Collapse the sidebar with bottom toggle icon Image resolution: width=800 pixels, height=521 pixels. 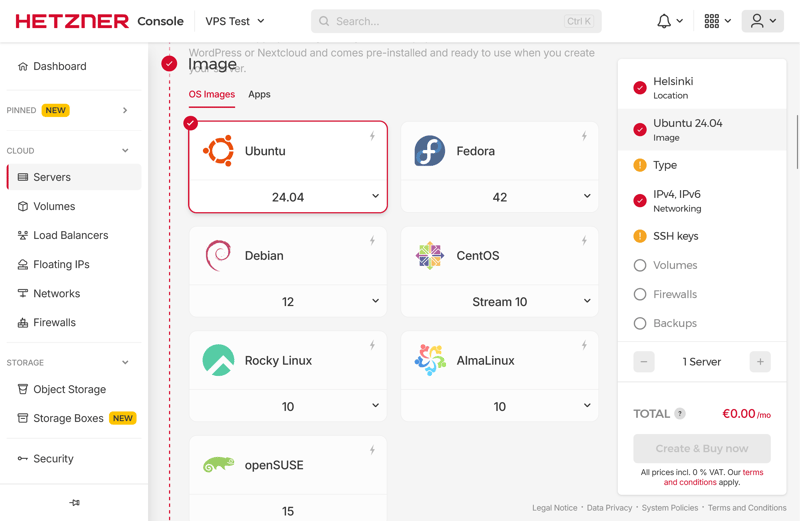coord(74,503)
